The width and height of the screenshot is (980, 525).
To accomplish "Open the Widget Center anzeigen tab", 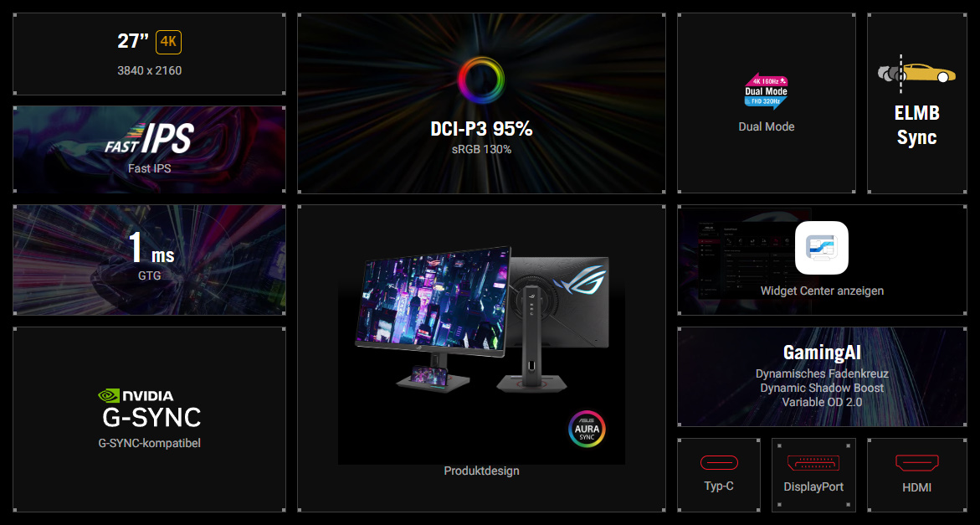I will click(x=821, y=291).
